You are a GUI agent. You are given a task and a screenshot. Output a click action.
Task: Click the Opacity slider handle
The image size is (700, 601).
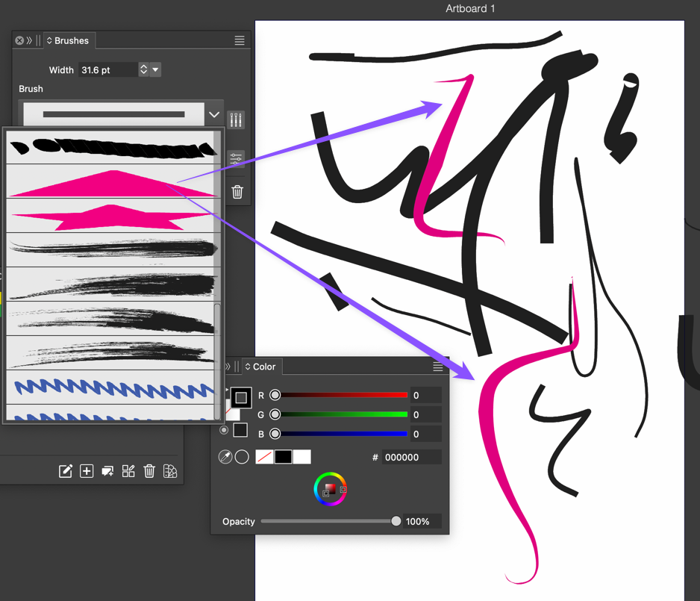click(x=396, y=521)
